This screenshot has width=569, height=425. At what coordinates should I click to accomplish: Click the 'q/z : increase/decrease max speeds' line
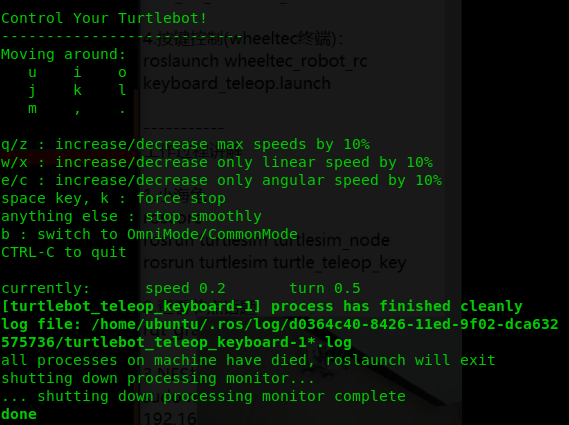click(185, 144)
